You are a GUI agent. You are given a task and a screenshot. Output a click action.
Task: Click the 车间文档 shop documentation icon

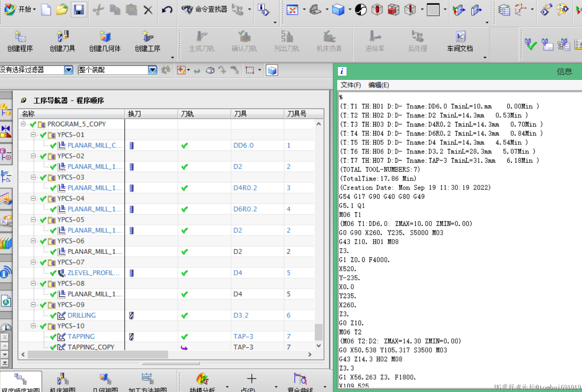[x=460, y=41]
